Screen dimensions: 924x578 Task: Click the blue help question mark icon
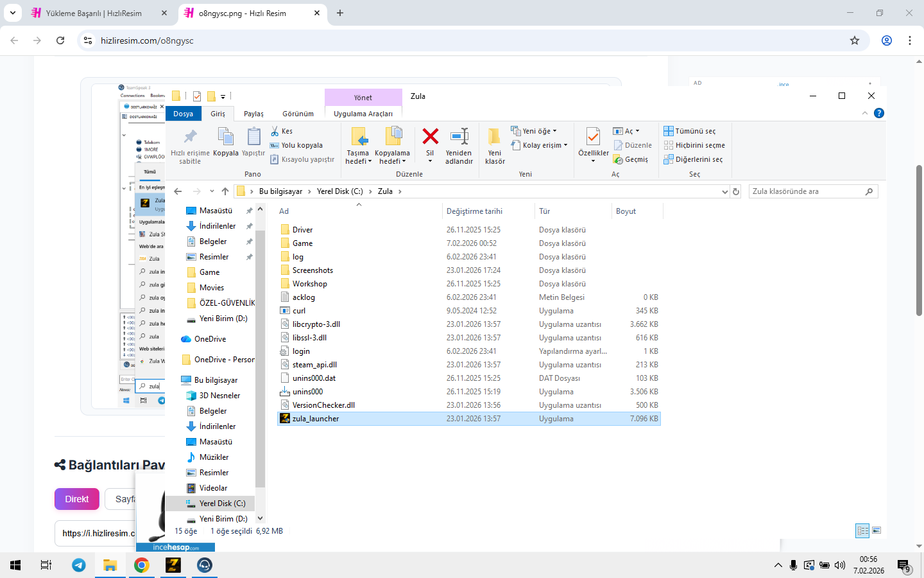pos(879,113)
